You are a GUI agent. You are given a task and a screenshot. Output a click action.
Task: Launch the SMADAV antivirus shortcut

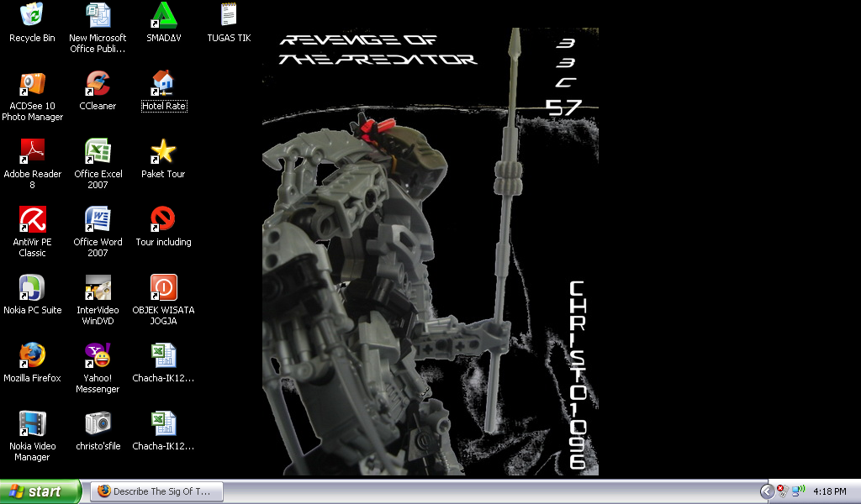pyautogui.click(x=164, y=15)
